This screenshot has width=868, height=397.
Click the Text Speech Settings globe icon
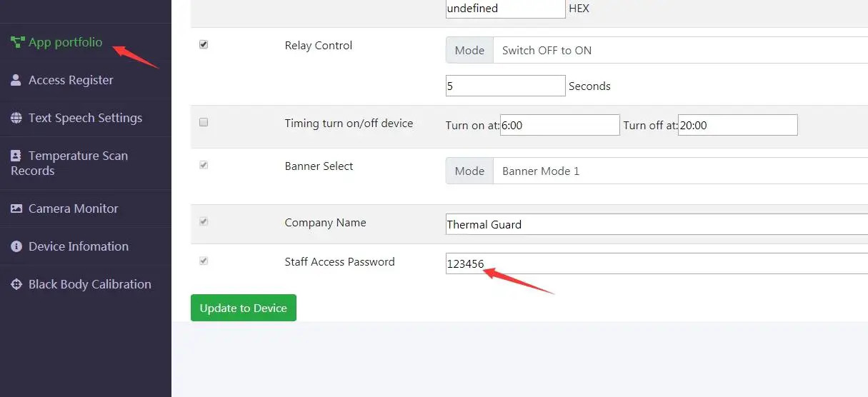(16, 118)
